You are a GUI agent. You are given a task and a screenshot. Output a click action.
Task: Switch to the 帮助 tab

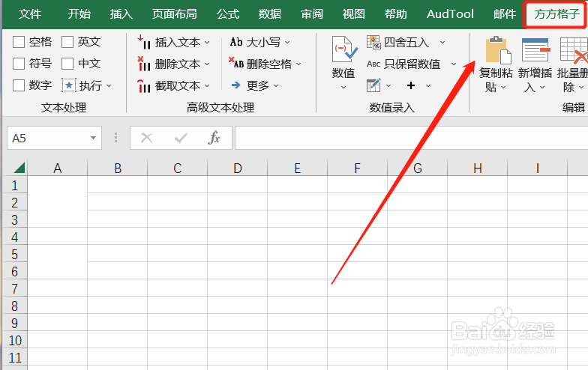pos(396,13)
